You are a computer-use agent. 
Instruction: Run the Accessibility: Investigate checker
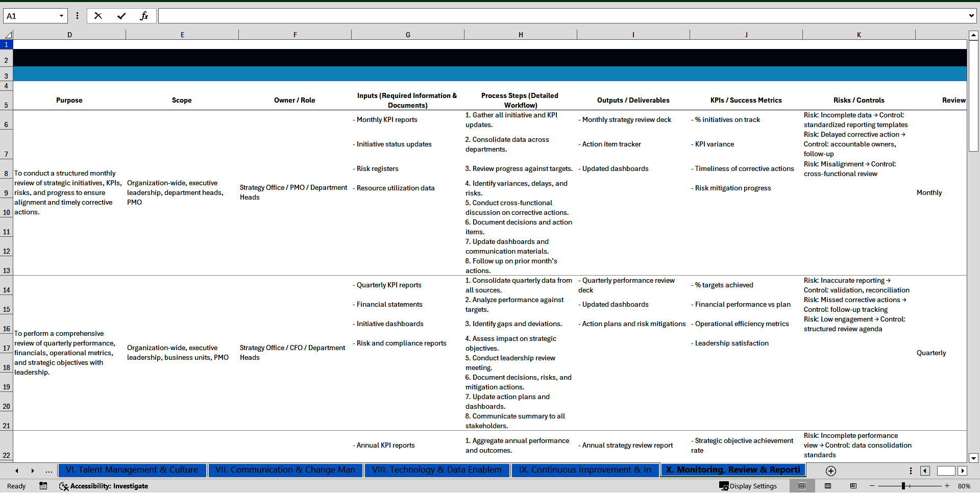tap(104, 486)
